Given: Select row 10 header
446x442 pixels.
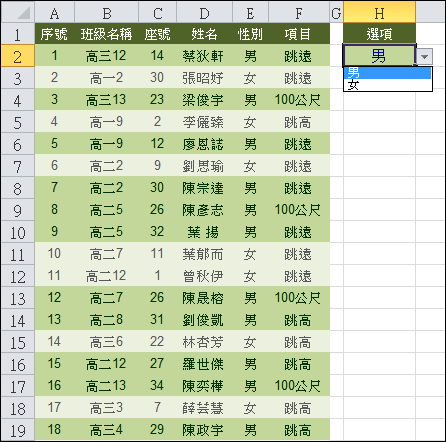Looking at the screenshot, I should pyautogui.click(x=18, y=232).
